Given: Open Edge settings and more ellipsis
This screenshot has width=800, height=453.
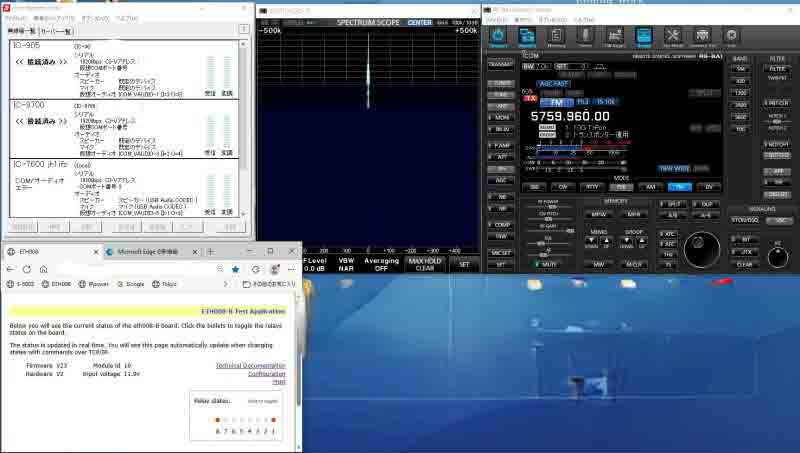Looking at the screenshot, I should (x=291, y=269).
